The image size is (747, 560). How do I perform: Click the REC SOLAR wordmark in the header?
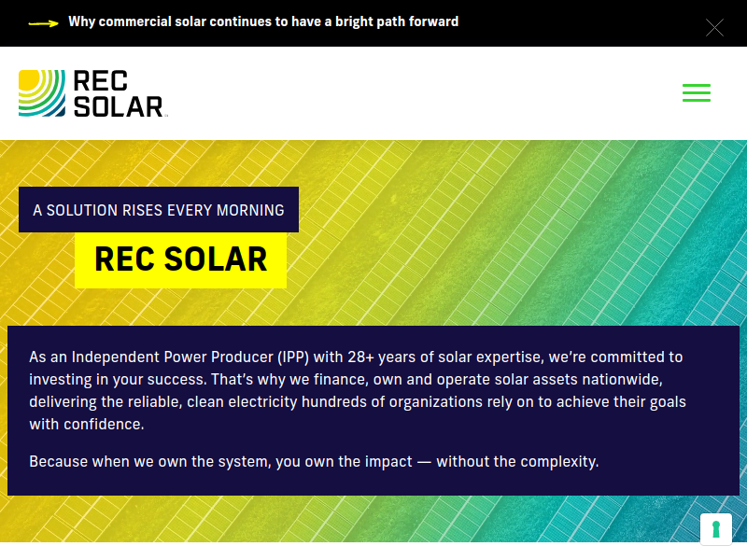pos(118,94)
